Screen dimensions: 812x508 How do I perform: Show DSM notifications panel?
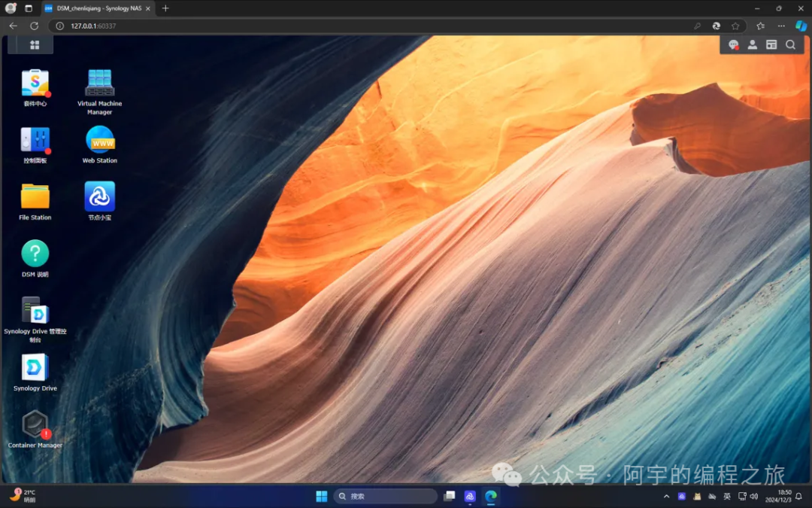coord(733,45)
